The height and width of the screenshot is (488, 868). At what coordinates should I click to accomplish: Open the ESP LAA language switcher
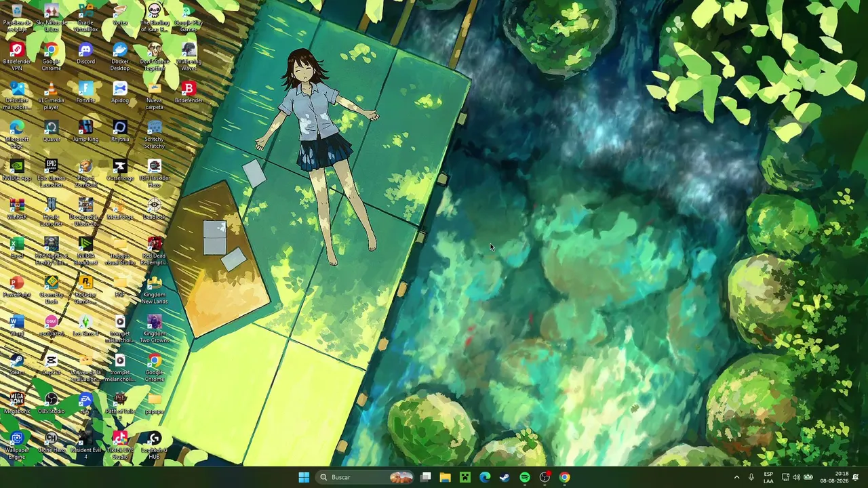pyautogui.click(x=768, y=477)
